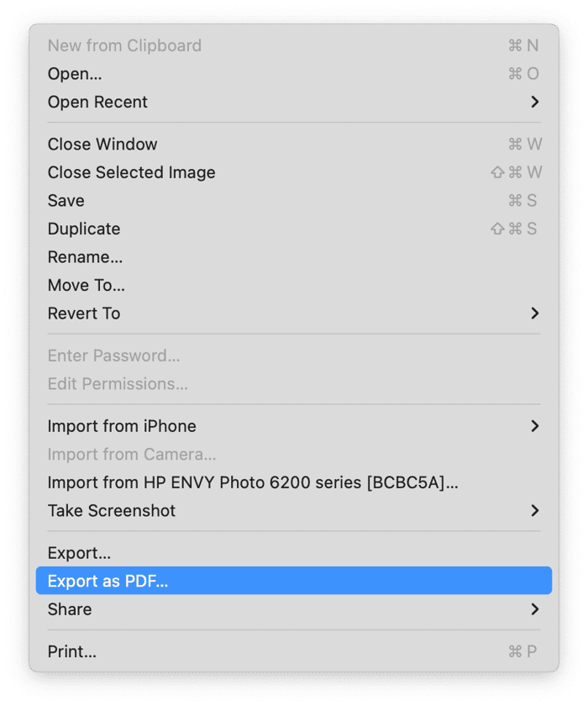Select Open from the menu
588x706 pixels.
pos(74,73)
